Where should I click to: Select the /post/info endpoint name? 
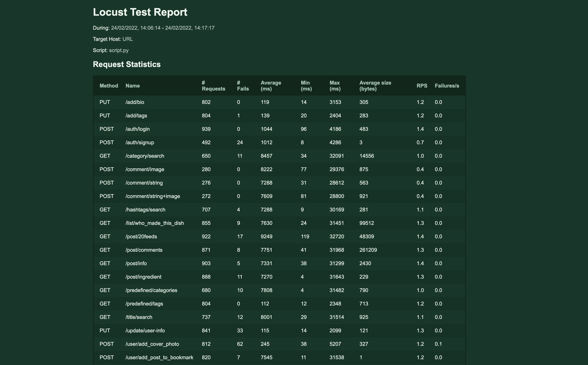[136, 263]
